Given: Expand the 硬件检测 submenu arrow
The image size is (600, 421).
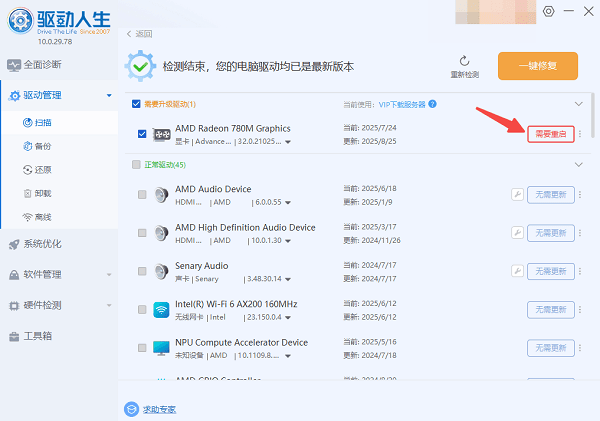Looking at the screenshot, I should click(x=109, y=305).
